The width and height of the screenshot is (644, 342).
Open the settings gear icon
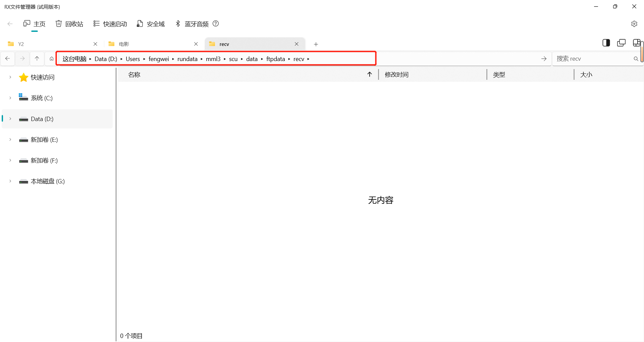click(x=634, y=24)
